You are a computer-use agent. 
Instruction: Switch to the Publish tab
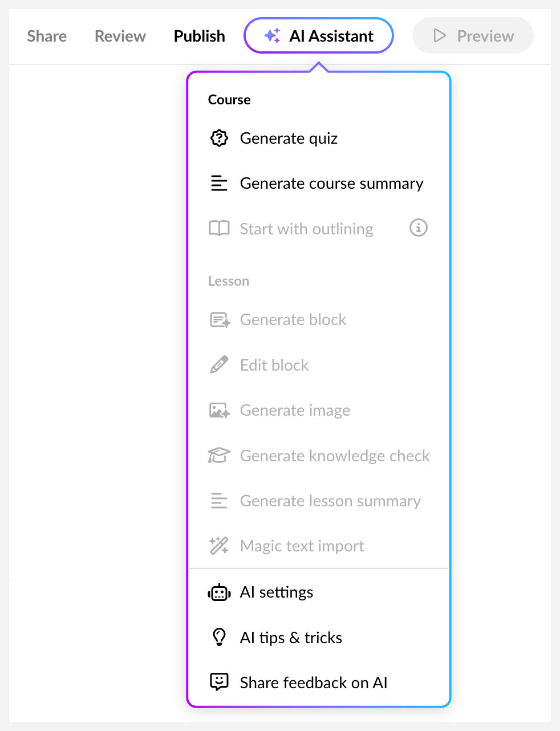point(199,35)
